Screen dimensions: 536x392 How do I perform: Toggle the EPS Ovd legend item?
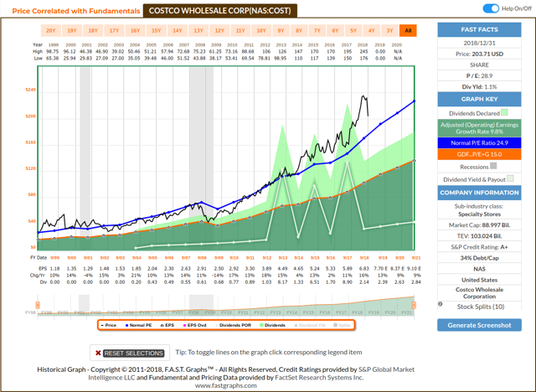point(195,325)
